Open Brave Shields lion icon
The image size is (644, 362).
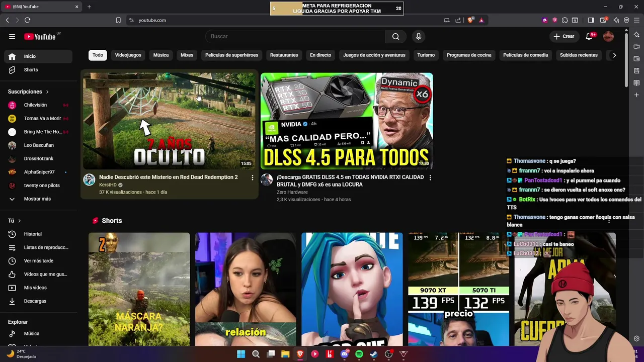470,20
